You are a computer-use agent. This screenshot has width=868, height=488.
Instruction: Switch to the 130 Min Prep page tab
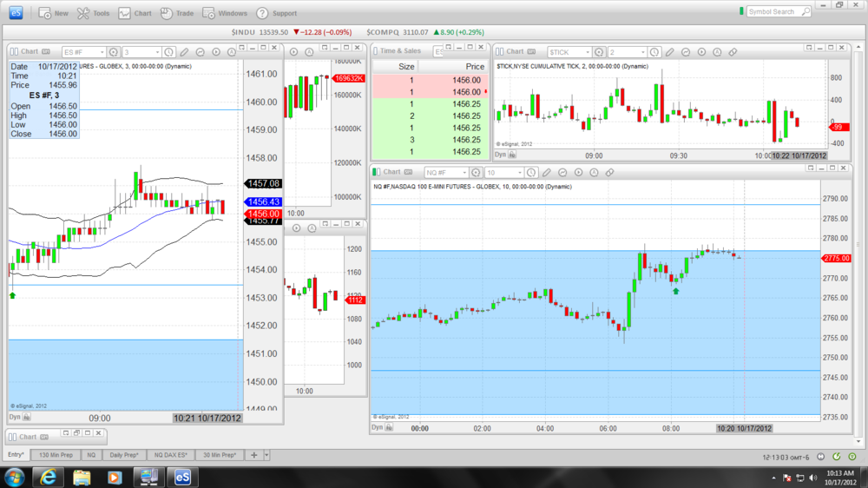(56, 455)
